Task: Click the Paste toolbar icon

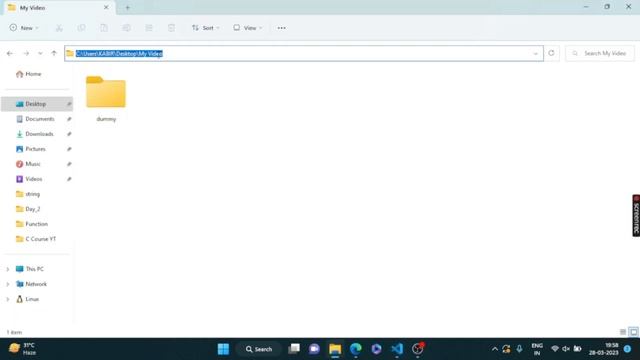Action: pos(104,28)
